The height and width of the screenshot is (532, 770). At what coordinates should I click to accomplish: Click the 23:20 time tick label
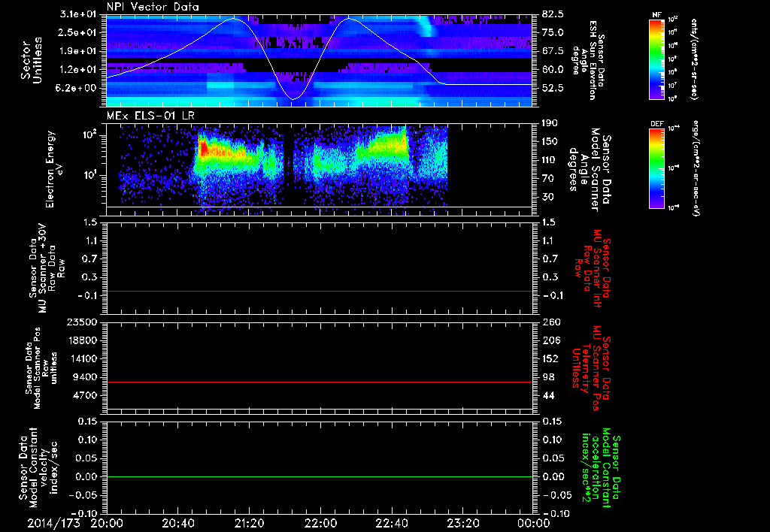tap(462, 523)
